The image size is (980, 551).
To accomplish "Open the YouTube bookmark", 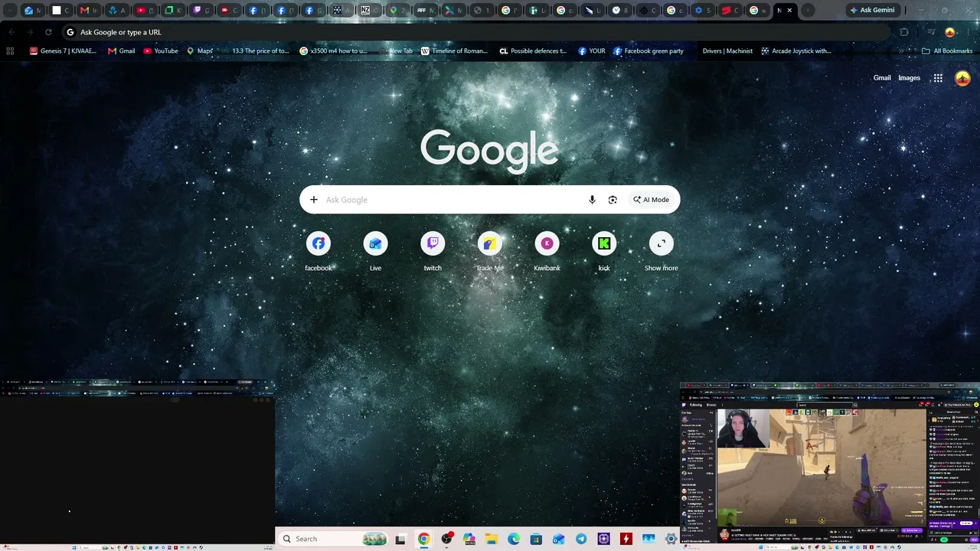I will click(x=161, y=51).
